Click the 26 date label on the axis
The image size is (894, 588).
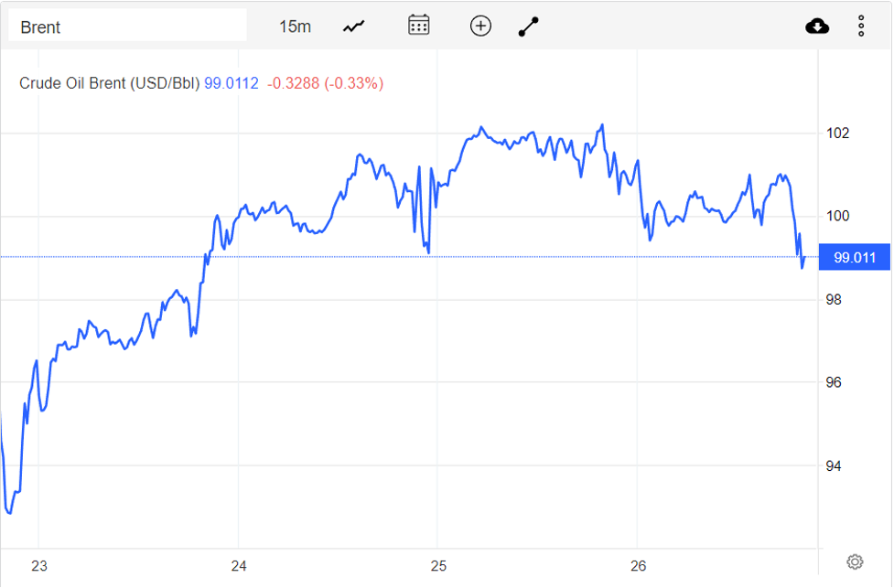pos(638,566)
